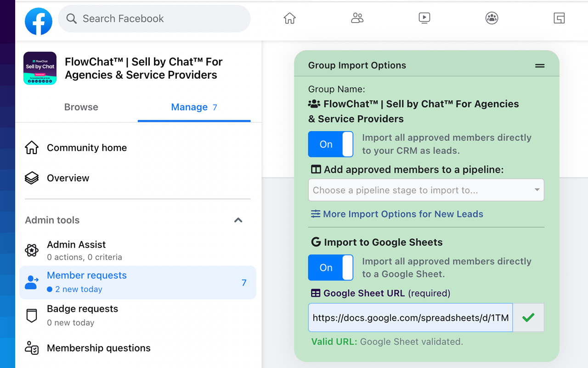The width and height of the screenshot is (588, 368).
Task: Open the Groups icon in the navigation bar
Action: (x=492, y=18)
